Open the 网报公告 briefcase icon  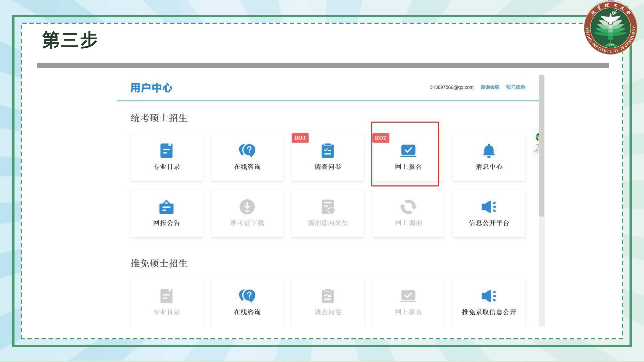click(x=166, y=207)
